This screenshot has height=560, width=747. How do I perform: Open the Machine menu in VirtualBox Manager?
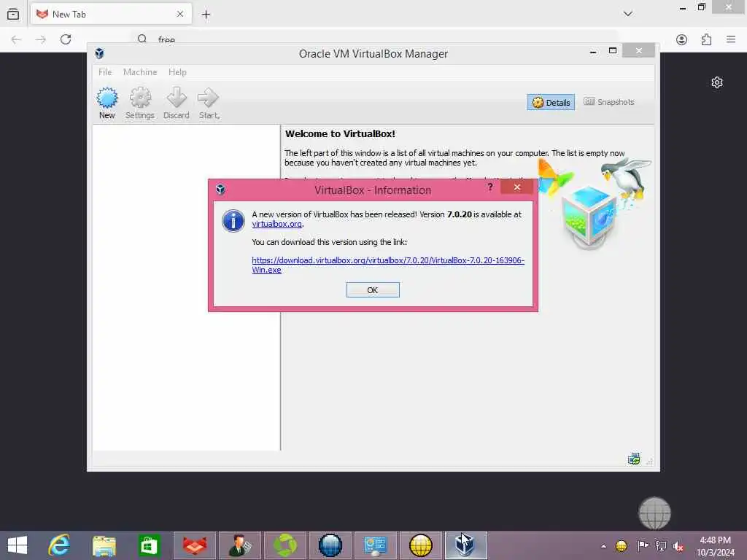point(140,72)
